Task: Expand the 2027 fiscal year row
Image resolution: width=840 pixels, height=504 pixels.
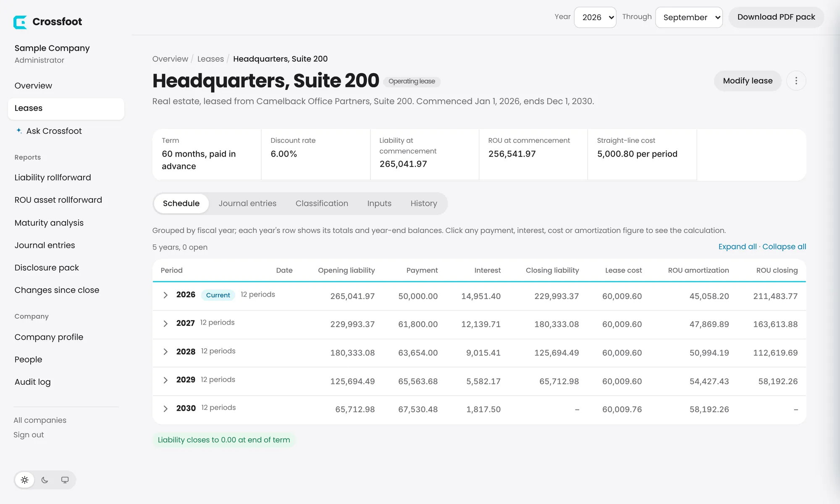Action: [x=165, y=323]
